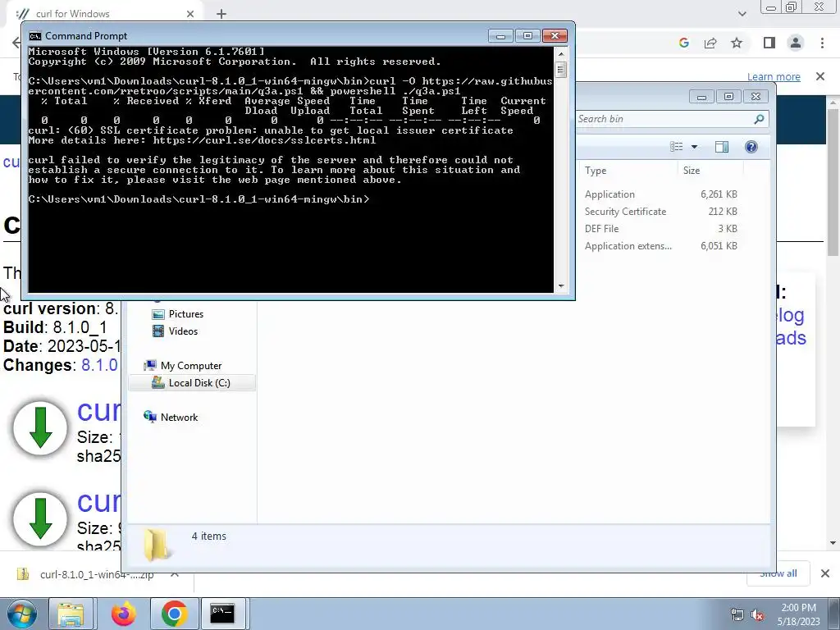Click the network tray icon
The height and width of the screenshot is (630, 840).
point(737,614)
